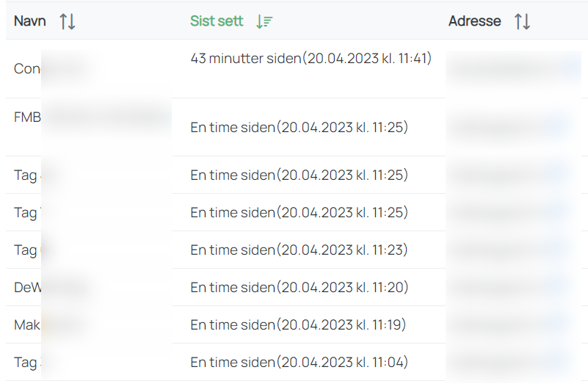This screenshot has height=392, width=588.
Task: Click the timestamp showing kl. 11:04
Action: coord(299,363)
